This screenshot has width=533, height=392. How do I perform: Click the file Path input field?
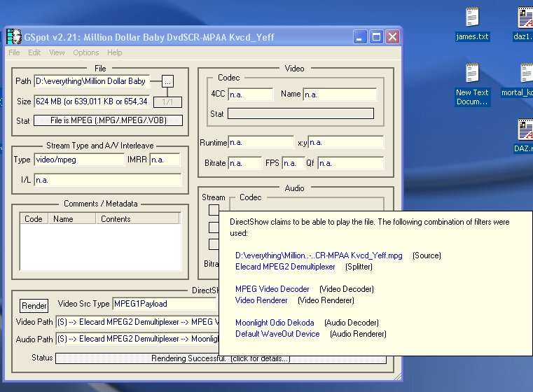pos(92,81)
